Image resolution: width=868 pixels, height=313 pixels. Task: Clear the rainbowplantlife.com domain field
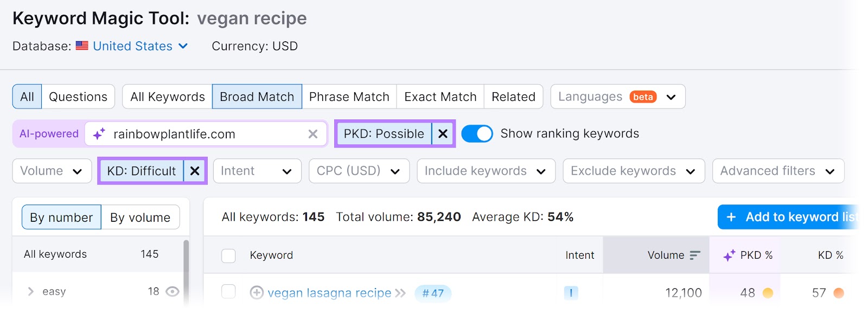[313, 134]
